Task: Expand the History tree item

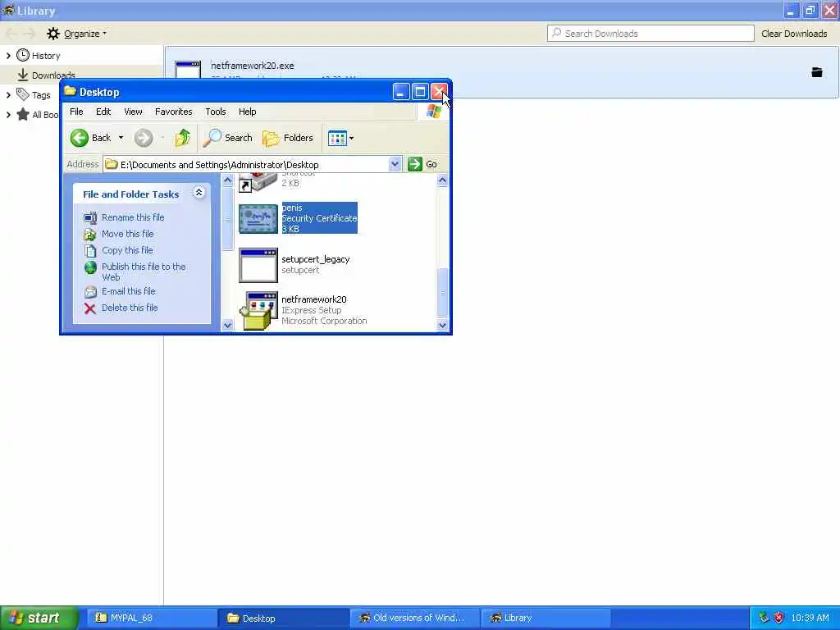Action: [x=8, y=56]
